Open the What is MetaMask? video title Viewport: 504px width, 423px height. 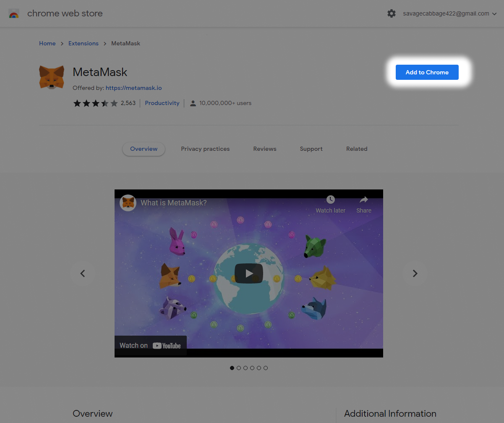click(174, 203)
